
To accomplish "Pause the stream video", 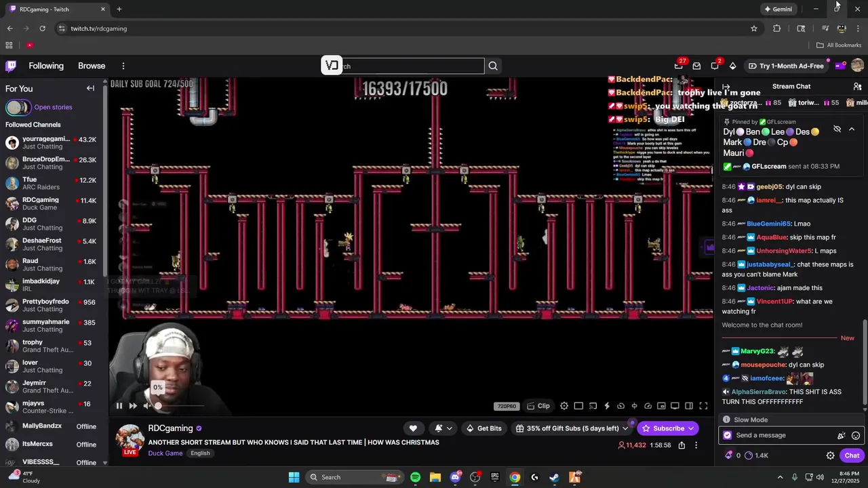I will (119, 406).
